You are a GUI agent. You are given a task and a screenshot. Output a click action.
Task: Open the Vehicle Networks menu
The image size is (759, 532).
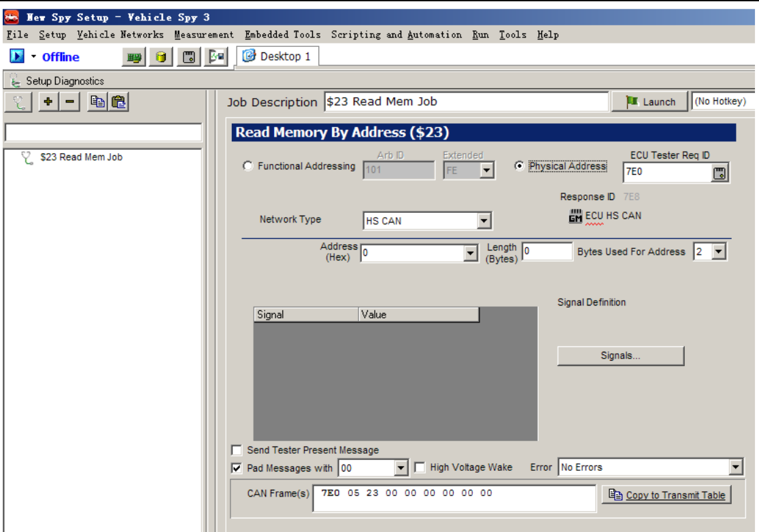(x=120, y=35)
